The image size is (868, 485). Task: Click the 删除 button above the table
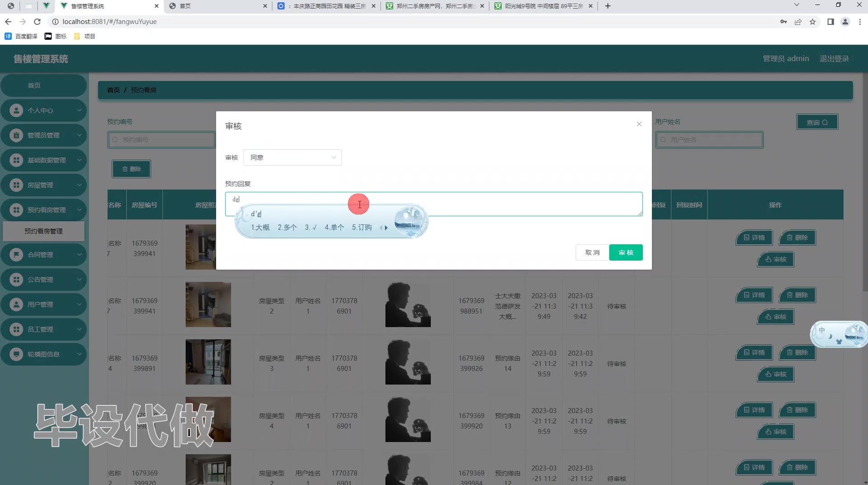132,169
